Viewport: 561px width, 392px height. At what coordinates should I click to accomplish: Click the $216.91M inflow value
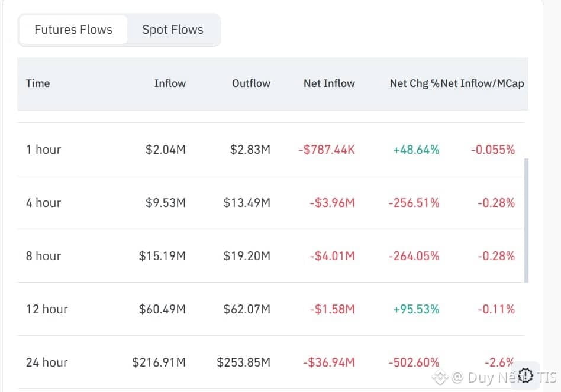pyautogui.click(x=159, y=362)
